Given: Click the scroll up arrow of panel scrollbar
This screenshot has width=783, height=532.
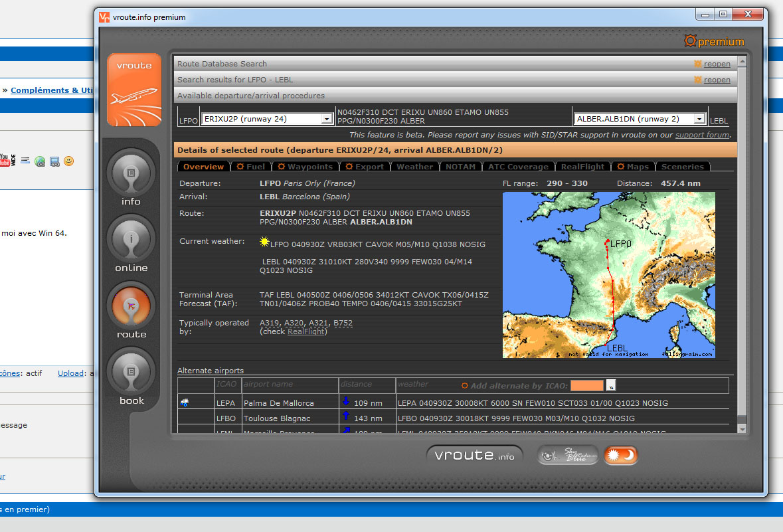Looking at the screenshot, I should (x=742, y=62).
